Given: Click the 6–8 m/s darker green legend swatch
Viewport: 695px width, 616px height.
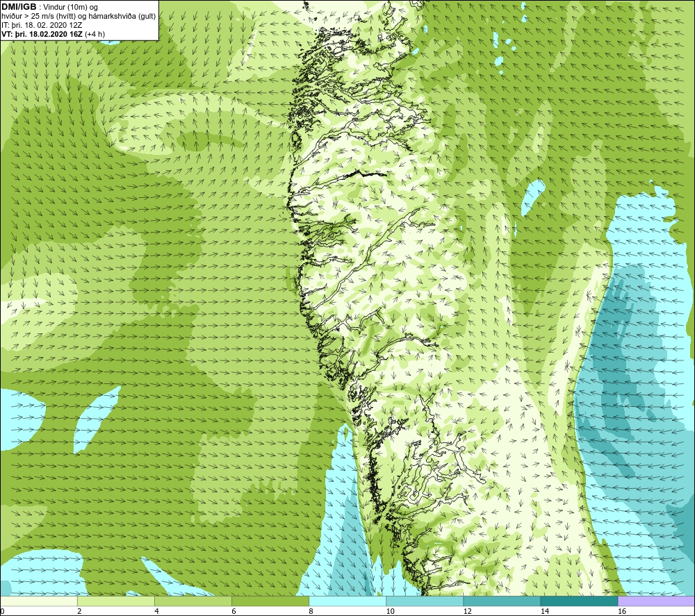Looking at the screenshot, I should click(270, 601).
